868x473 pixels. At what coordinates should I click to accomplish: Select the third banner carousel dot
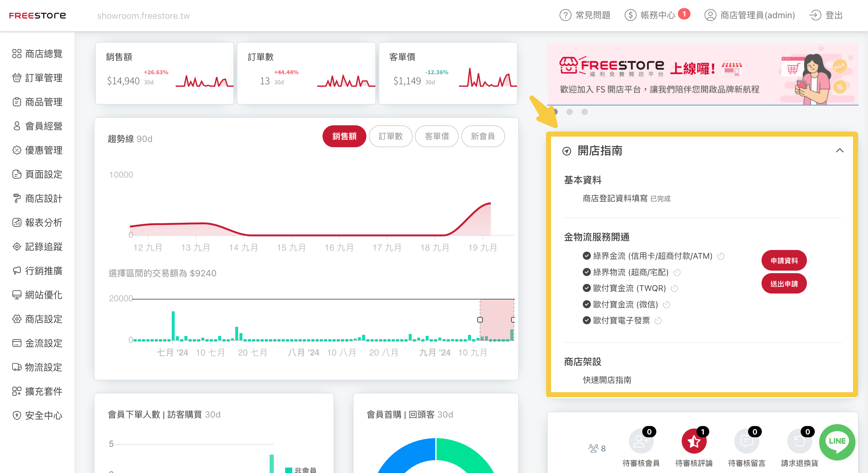585,112
